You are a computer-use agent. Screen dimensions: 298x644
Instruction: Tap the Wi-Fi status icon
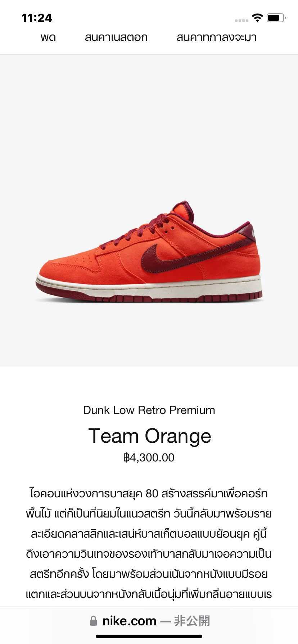pos(257,18)
